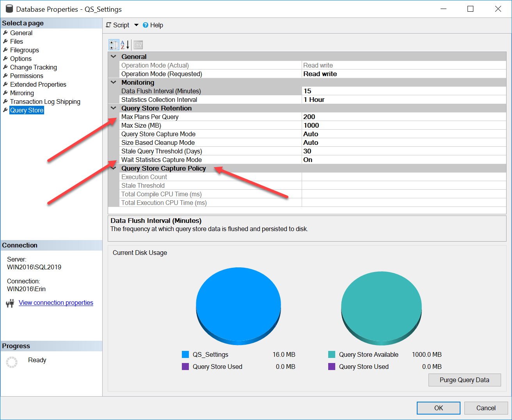This screenshot has height=420, width=512.
Task: Click View connection properties link
Action: (56, 303)
